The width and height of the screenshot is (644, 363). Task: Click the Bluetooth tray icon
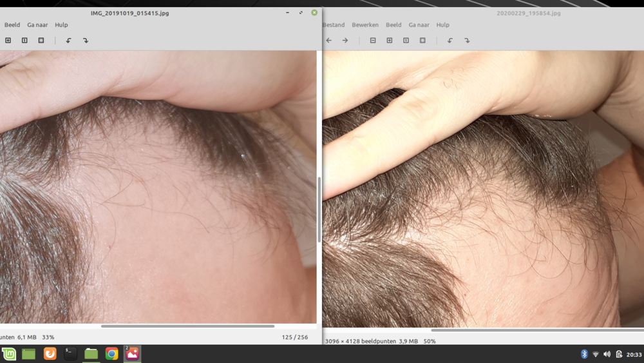click(x=585, y=355)
